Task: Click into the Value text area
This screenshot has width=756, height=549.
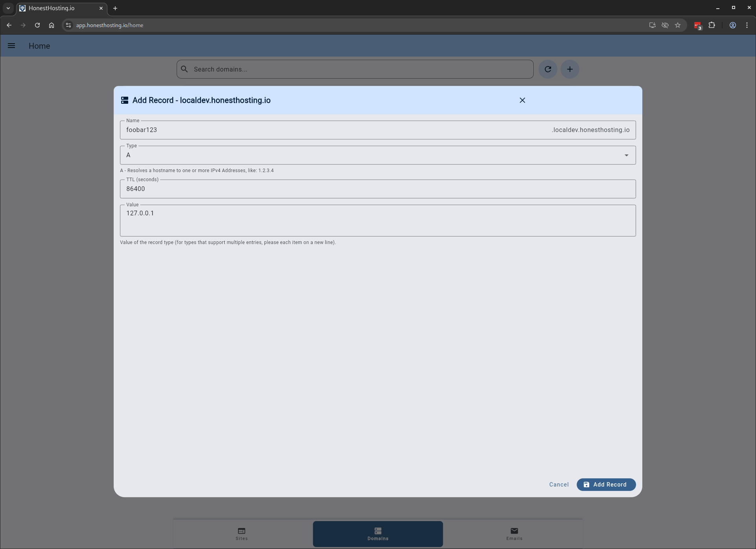Action: point(378,220)
